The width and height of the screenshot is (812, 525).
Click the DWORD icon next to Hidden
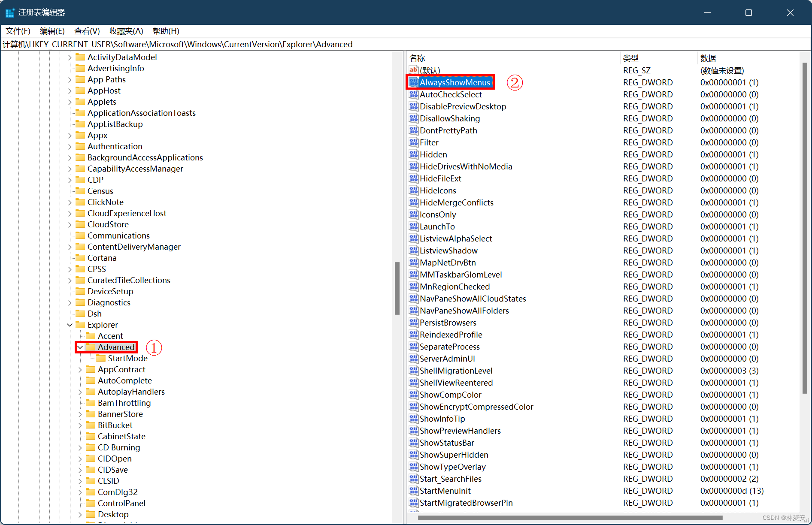click(413, 154)
